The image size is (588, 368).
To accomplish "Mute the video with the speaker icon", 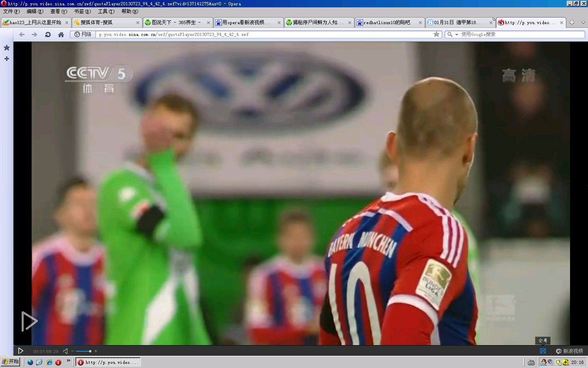I will 65,351.
